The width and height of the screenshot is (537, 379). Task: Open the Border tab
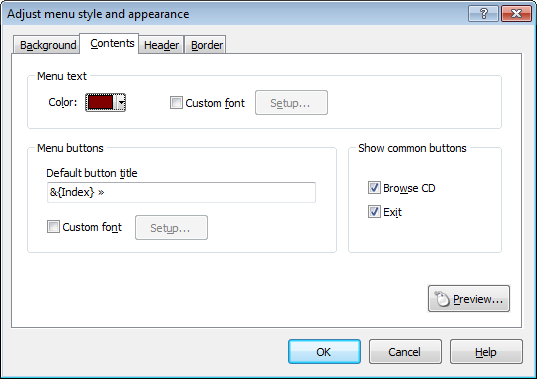[205, 45]
